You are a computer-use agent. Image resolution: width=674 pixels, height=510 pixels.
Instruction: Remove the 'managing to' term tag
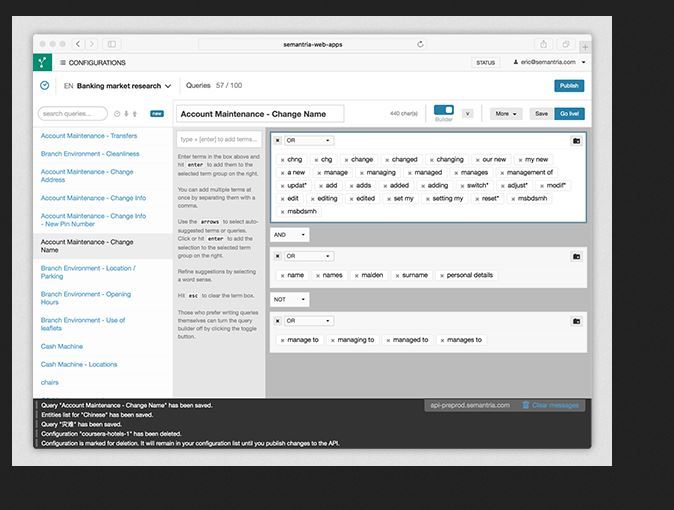coord(333,341)
